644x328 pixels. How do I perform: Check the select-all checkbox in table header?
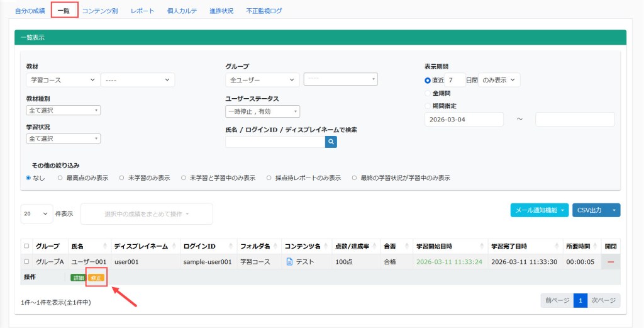[26, 246]
